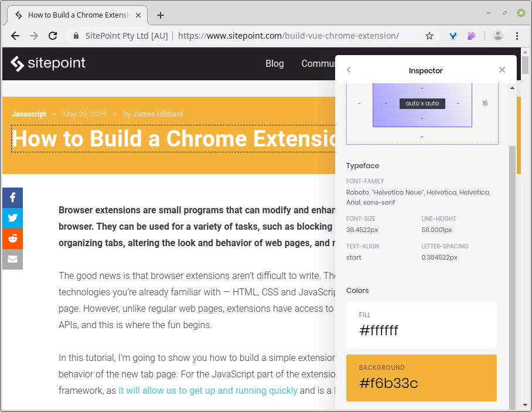Image resolution: width=532 pixels, height=412 pixels.
Task: Open author James Hibbard's page
Action: tap(158, 114)
